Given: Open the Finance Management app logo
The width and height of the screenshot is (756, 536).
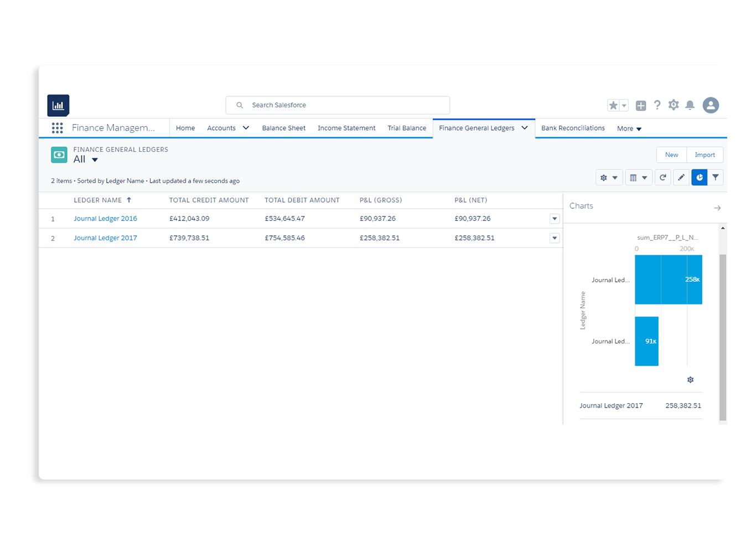Looking at the screenshot, I should [58, 105].
